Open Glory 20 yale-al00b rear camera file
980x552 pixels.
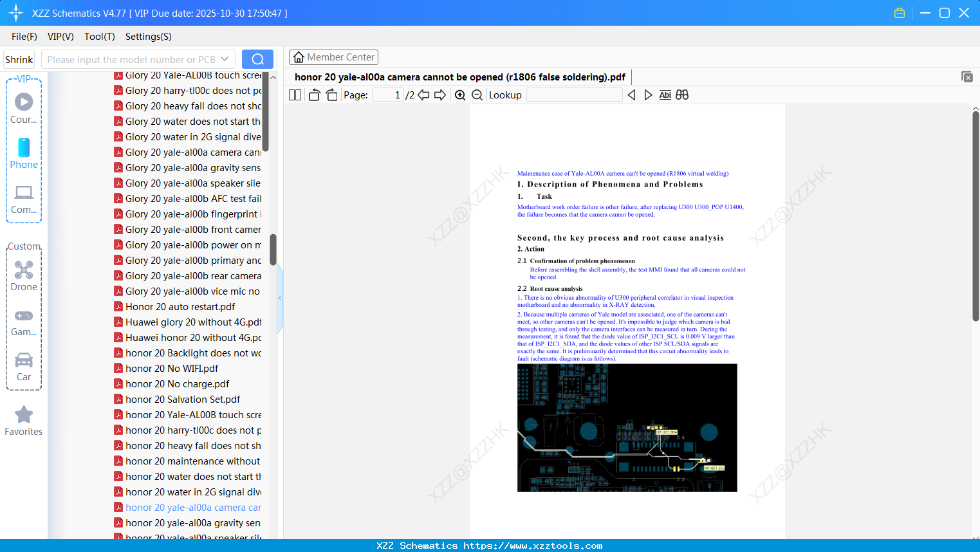click(193, 275)
